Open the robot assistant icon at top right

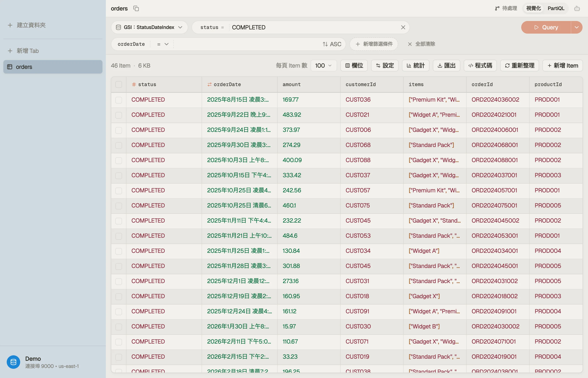[577, 9]
